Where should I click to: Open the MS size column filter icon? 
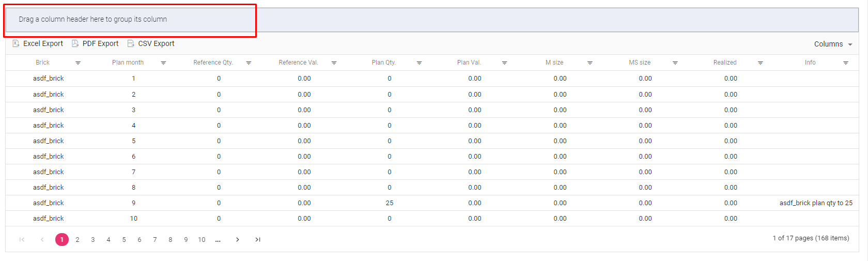pyautogui.click(x=675, y=63)
